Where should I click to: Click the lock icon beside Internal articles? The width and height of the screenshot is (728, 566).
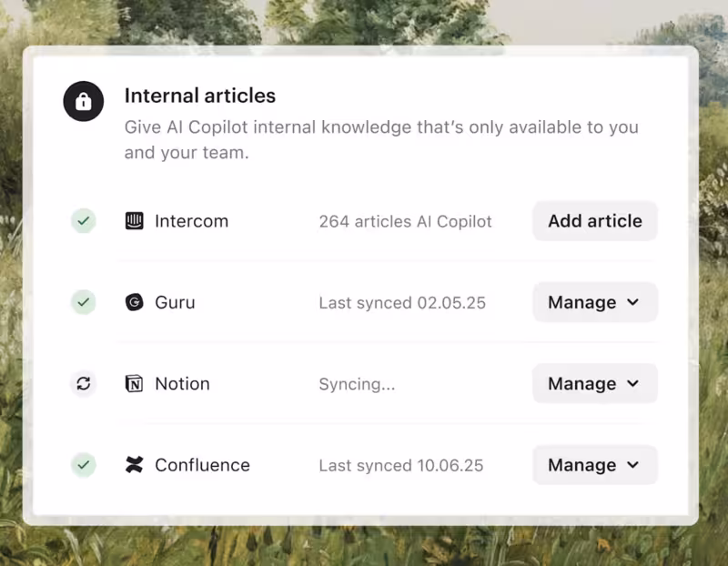coord(83,101)
